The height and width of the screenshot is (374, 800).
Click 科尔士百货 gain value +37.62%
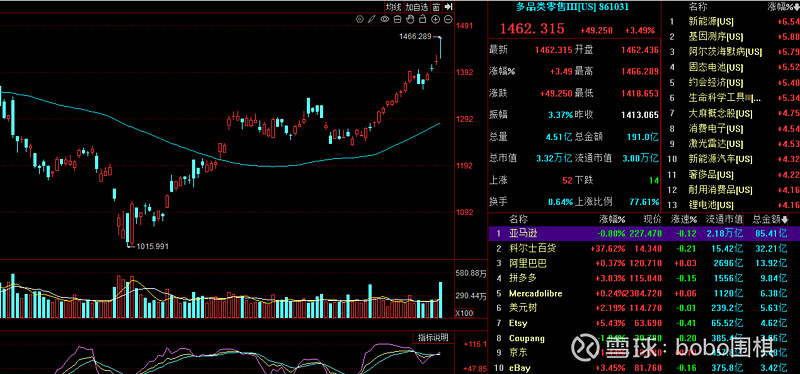[x=608, y=248]
